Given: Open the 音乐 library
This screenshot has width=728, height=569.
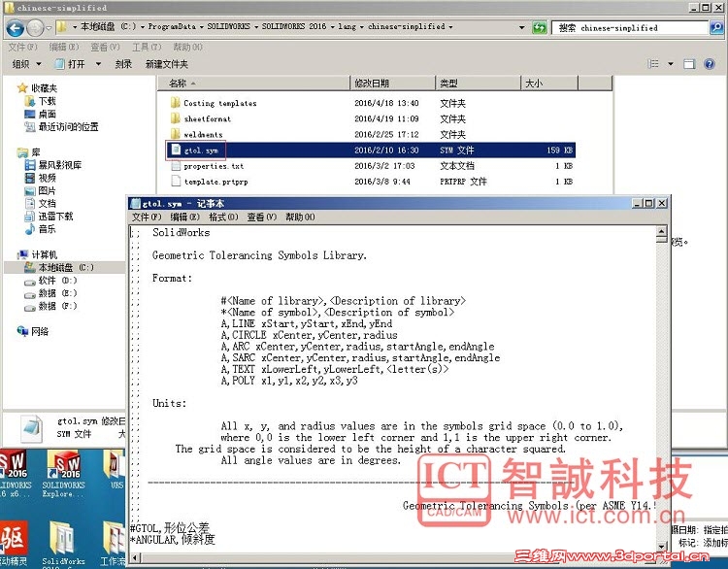Looking at the screenshot, I should [x=41, y=229].
